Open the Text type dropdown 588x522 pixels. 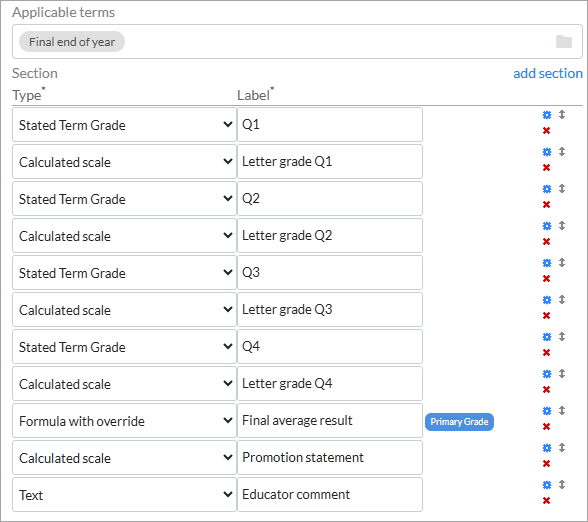[x=124, y=495]
